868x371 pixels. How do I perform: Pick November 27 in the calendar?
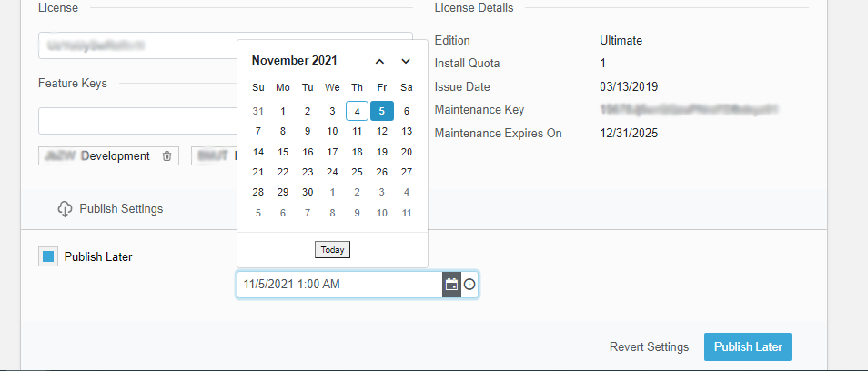[407, 173]
